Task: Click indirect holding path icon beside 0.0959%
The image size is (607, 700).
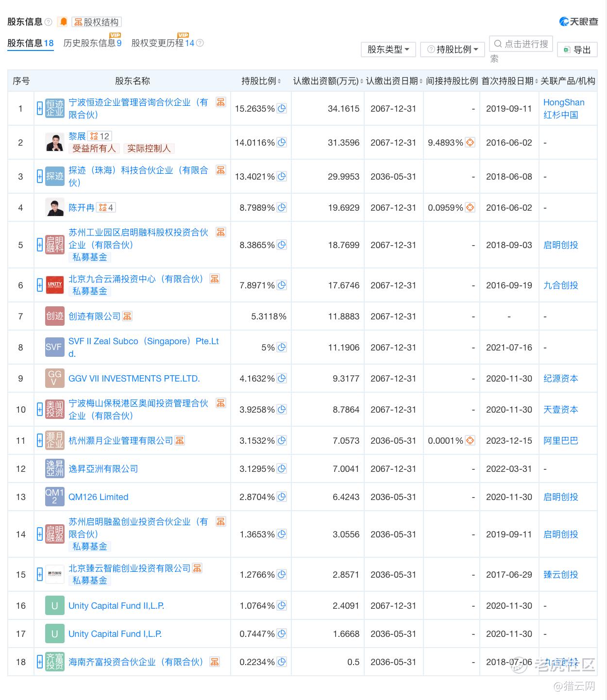Action: (x=470, y=208)
